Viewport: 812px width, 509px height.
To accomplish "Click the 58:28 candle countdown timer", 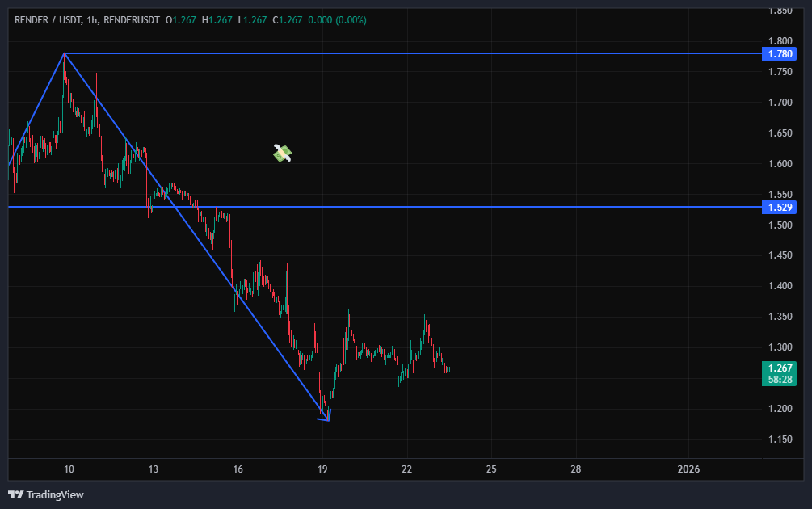I will click(780, 379).
